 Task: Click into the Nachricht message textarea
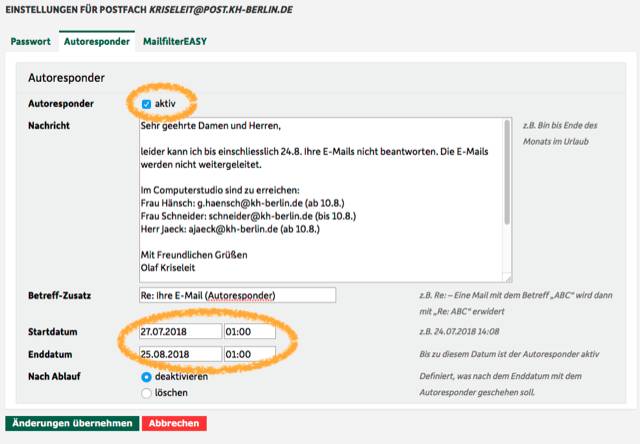point(325,200)
